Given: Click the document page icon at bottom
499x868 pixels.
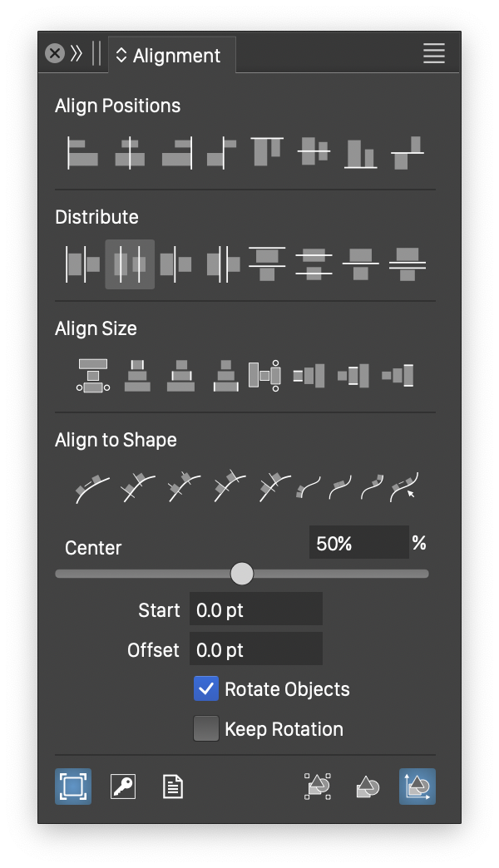Looking at the screenshot, I should pyautogui.click(x=173, y=786).
